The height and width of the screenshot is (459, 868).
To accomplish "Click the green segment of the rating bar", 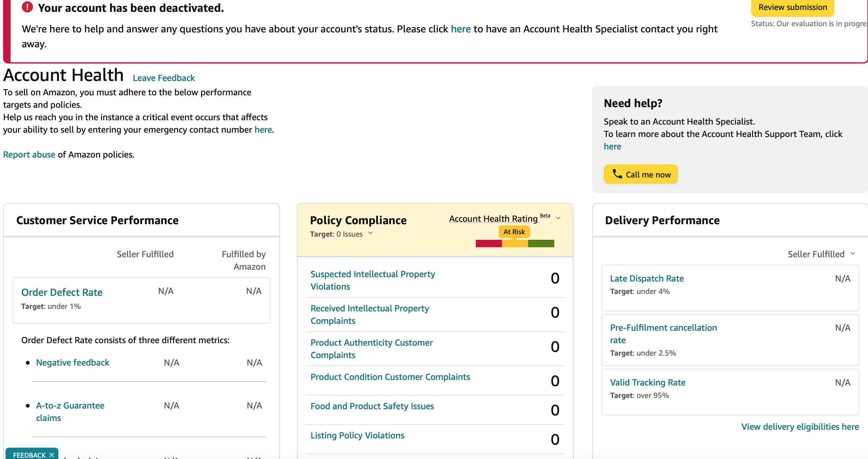I will click(541, 243).
